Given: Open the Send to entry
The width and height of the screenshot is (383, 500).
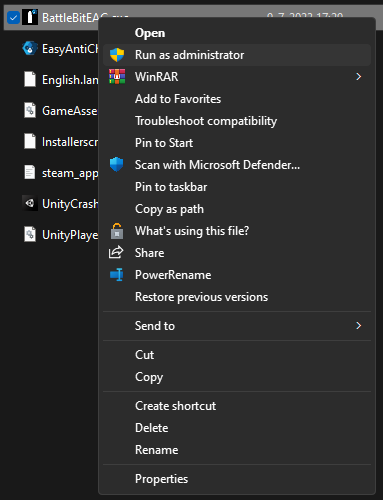Looking at the screenshot, I should pos(237,326).
